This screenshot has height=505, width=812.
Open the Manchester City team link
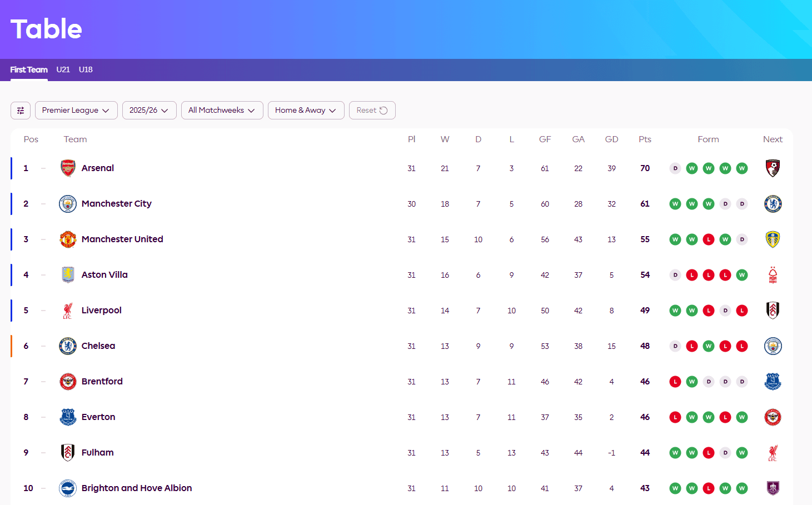tap(117, 203)
